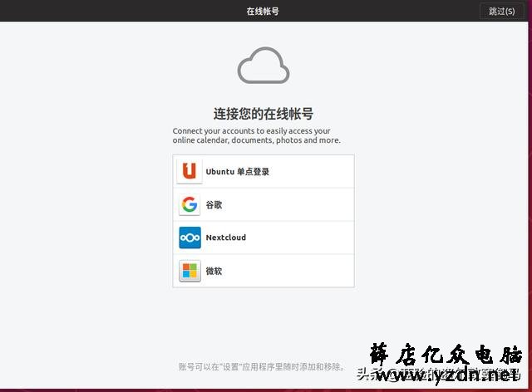Select the 'Ubuntu 单点登录' label
The height and width of the screenshot is (392, 532).
coord(237,172)
